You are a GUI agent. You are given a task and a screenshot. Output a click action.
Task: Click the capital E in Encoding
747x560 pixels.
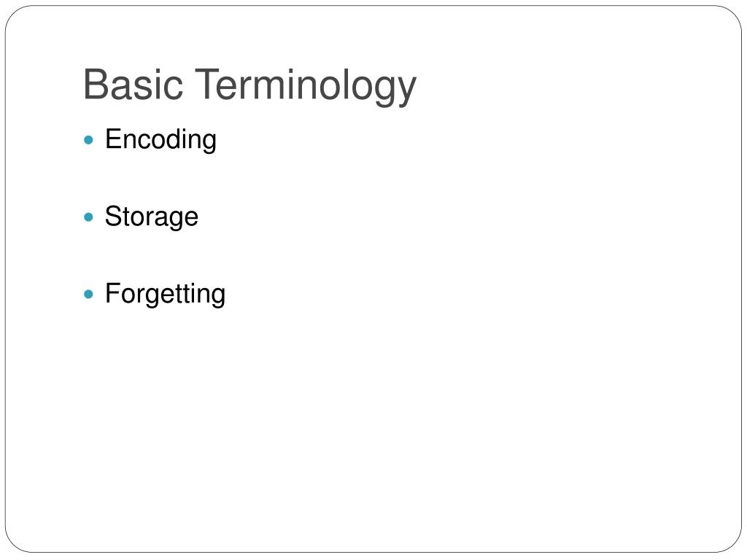pyautogui.click(x=114, y=139)
